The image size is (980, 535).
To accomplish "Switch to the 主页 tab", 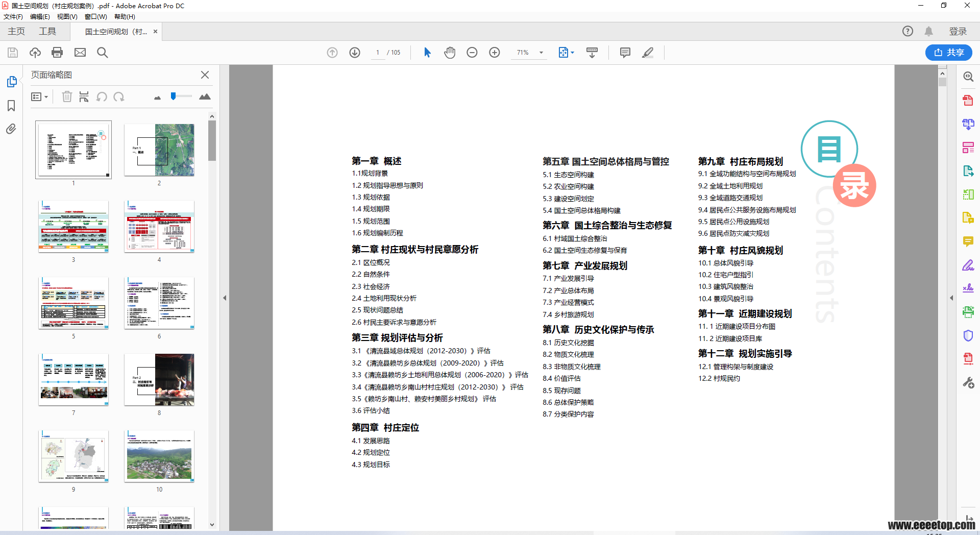I will pyautogui.click(x=16, y=31).
